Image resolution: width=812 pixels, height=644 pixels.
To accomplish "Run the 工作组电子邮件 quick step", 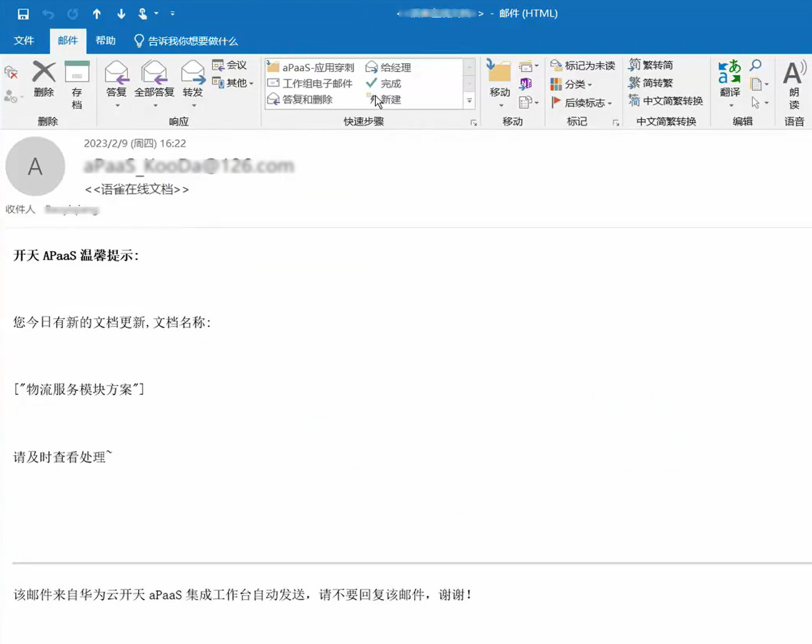I will point(310,83).
